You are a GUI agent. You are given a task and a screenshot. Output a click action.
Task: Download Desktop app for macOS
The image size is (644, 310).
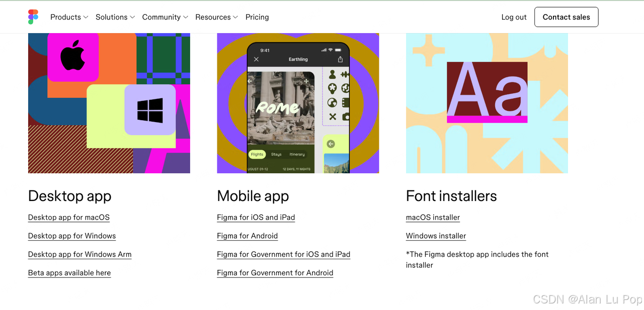(x=69, y=218)
